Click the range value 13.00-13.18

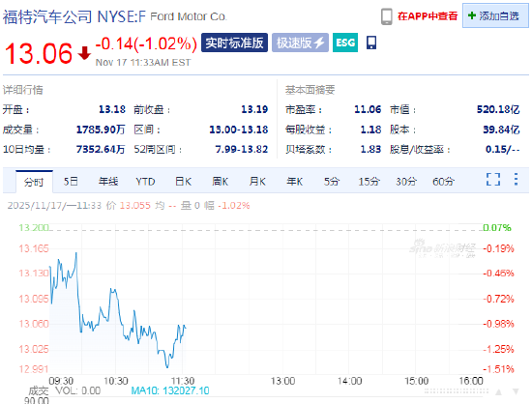point(239,130)
